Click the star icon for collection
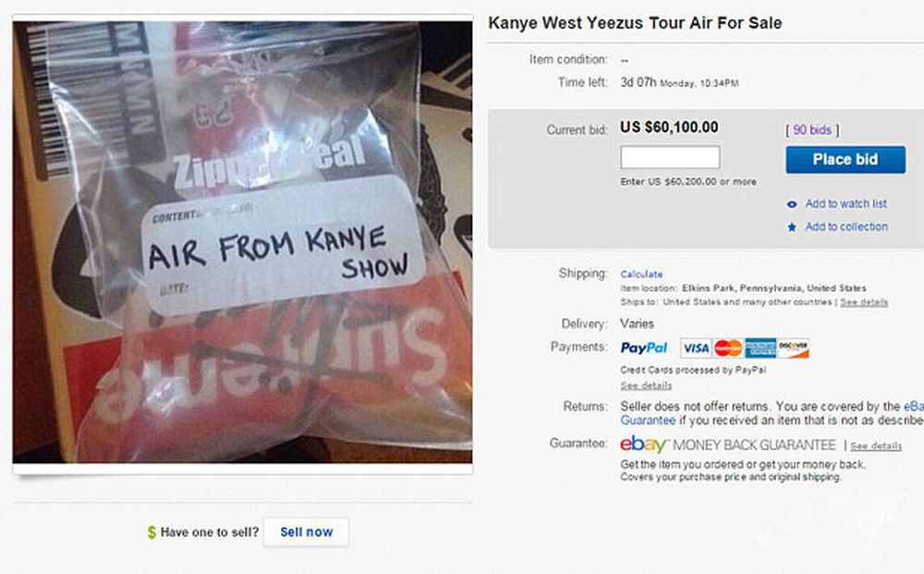The height and width of the screenshot is (574, 924). tap(792, 226)
